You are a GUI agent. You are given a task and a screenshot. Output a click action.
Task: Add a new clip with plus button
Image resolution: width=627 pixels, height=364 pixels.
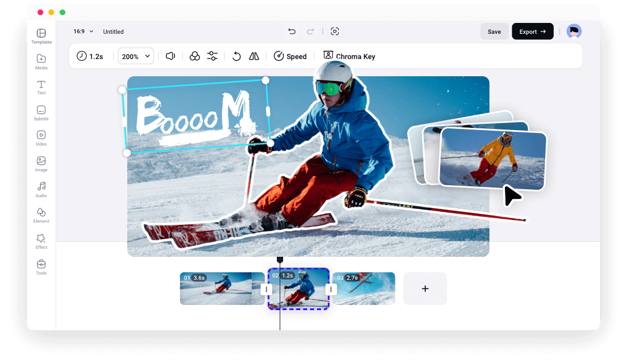tap(425, 288)
